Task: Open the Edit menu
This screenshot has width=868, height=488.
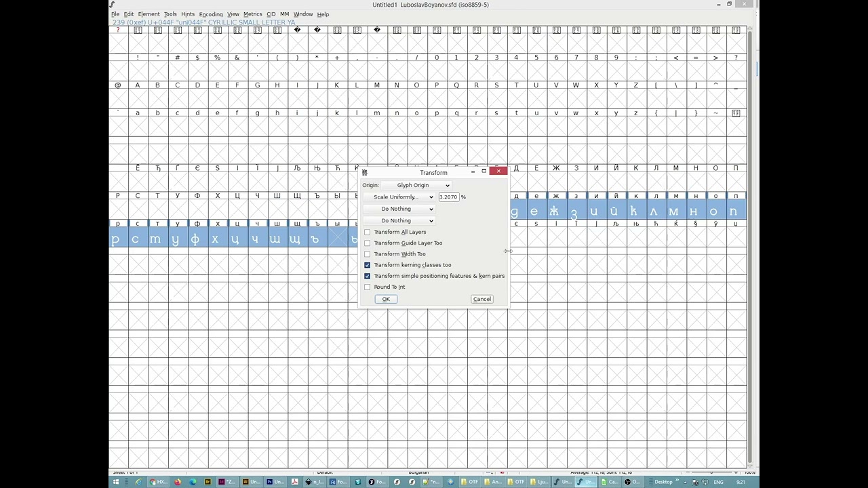Action: click(128, 14)
